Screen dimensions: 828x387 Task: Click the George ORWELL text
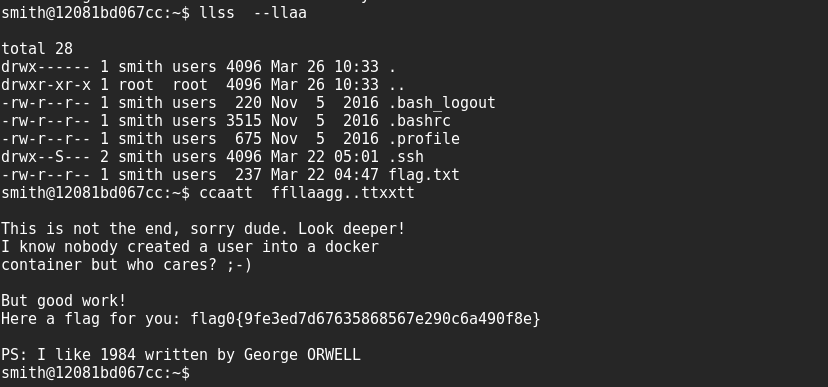302,354
